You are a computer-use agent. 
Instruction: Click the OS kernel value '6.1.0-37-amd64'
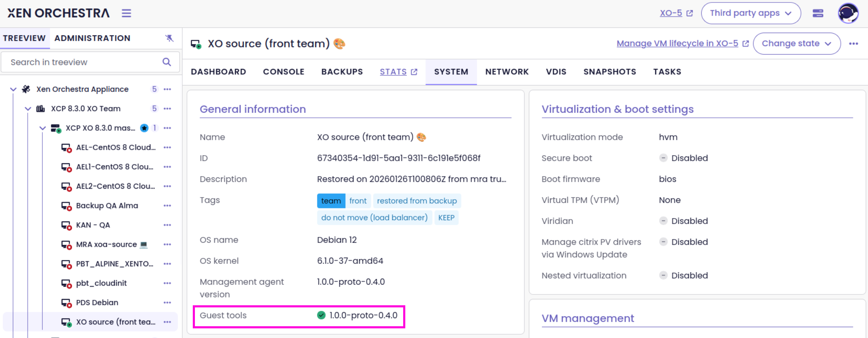(350, 261)
